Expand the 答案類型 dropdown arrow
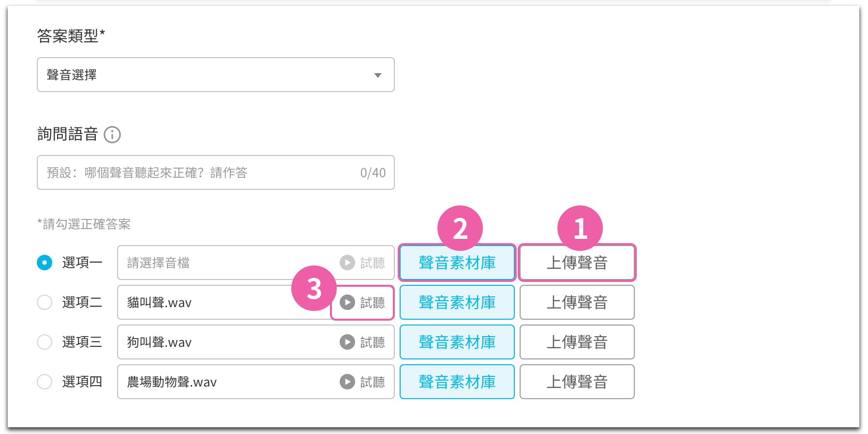The image size is (868, 434). tap(378, 75)
